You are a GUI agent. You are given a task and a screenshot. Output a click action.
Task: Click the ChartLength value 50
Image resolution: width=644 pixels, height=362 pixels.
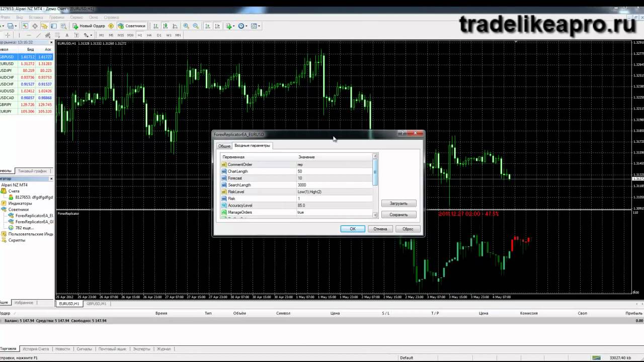click(x=300, y=171)
